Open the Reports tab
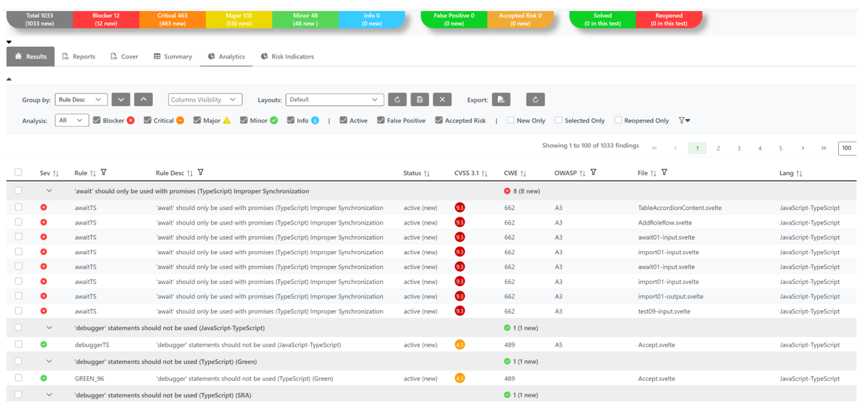This screenshot has height=414, width=868. coord(78,57)
